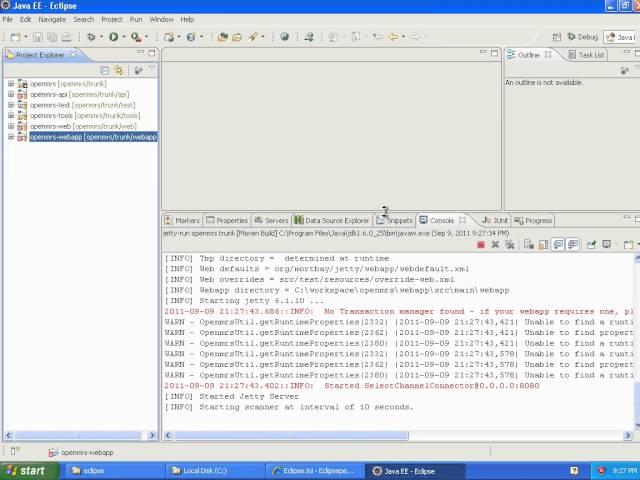Expand the openmrs-web project node
Viewport: 640px width, 480px height.
(11, 126)
